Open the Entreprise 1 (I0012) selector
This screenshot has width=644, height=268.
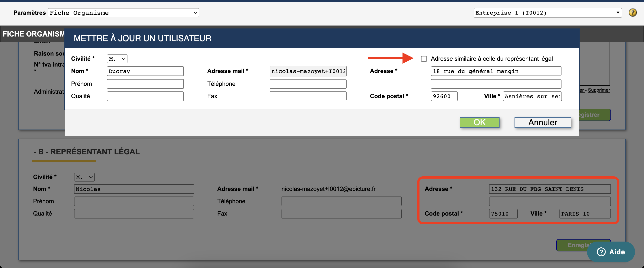coord(547,13)
